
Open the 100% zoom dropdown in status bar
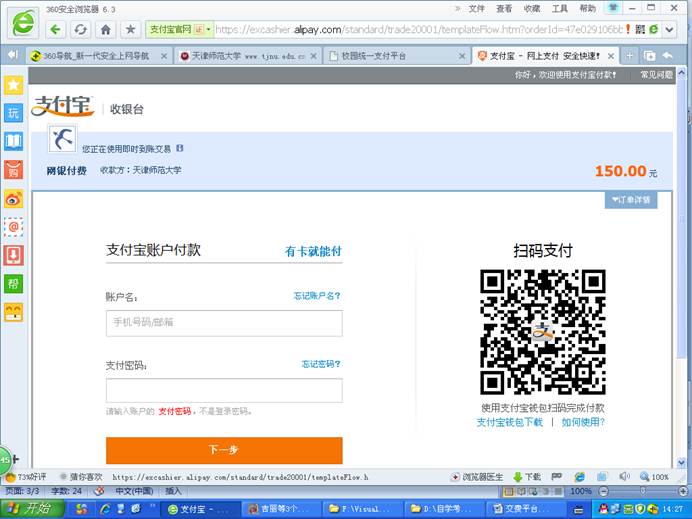click(655, 477)
